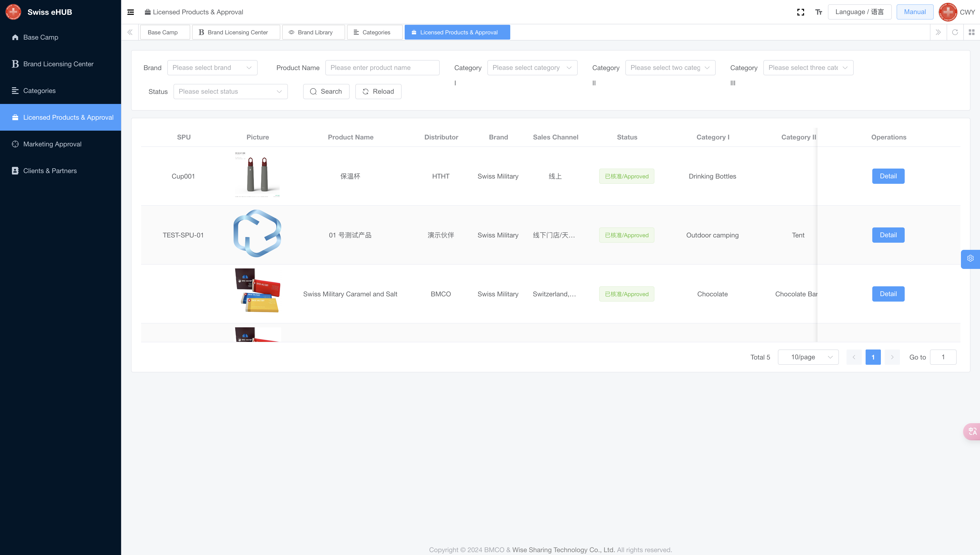This screenshot has width=980, height=555.
Task: Click the Search button
Action: pos(326,92)
